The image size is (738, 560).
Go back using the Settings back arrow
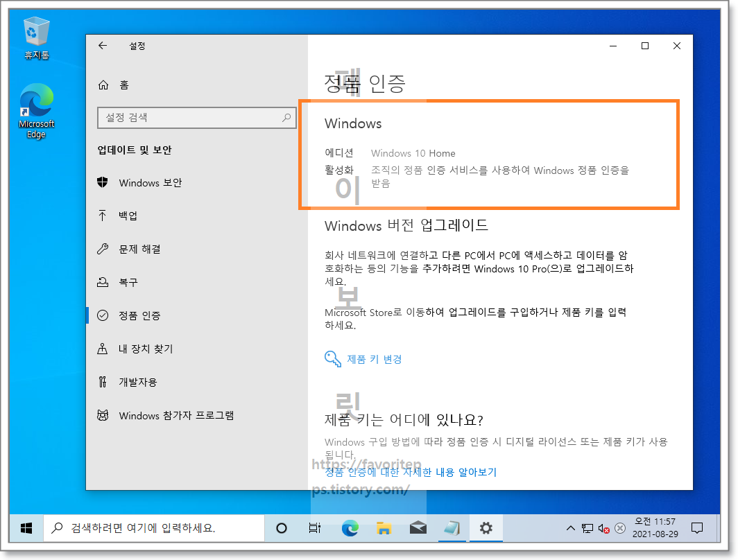[103, 46]
